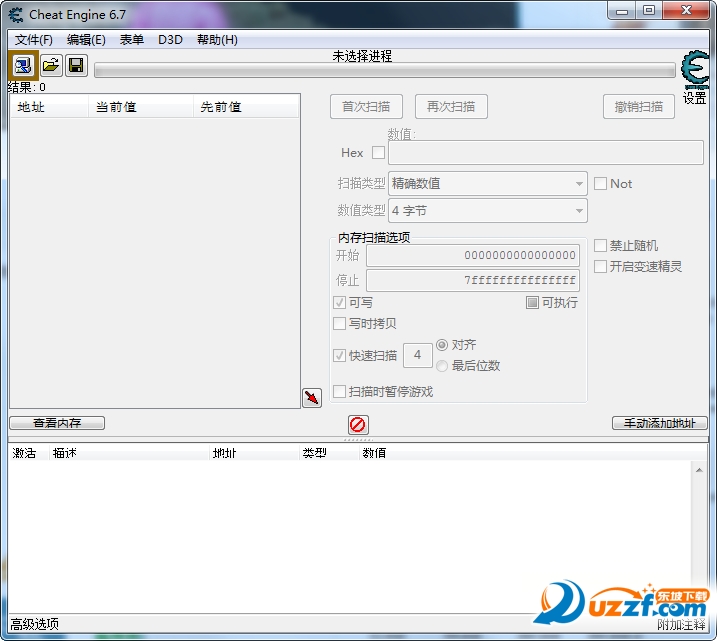
Task: Enable the Not checkbox
Action: [x=600, y=184]
